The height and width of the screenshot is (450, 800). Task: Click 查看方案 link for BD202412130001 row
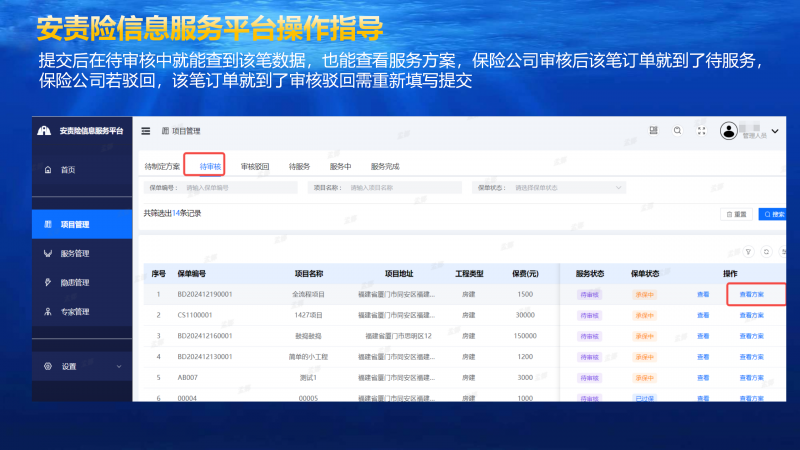click(752, 357)
